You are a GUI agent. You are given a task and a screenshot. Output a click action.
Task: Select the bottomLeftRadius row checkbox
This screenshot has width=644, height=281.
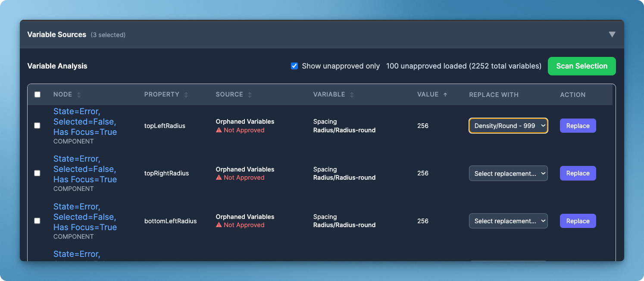click(x=38, y=221)
